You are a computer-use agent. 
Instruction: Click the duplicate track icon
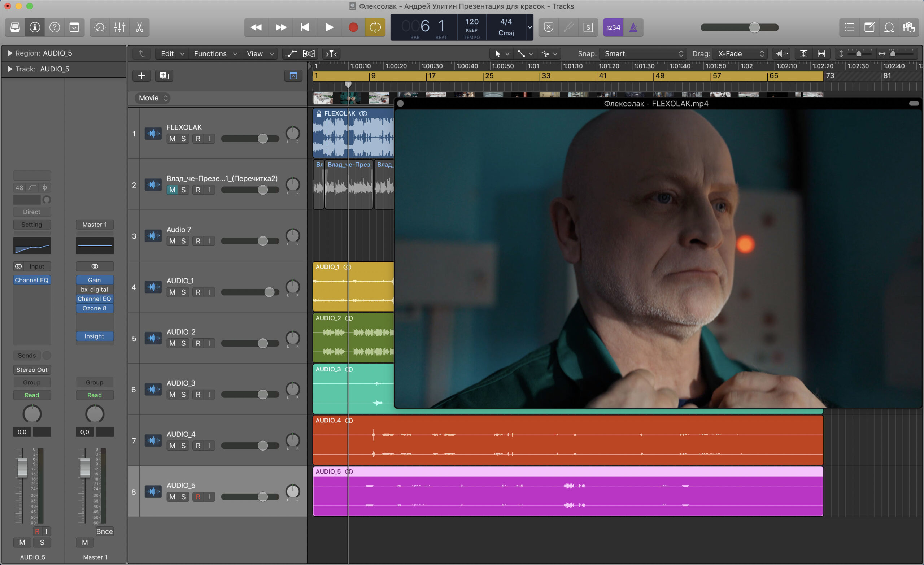click(164, 76)
